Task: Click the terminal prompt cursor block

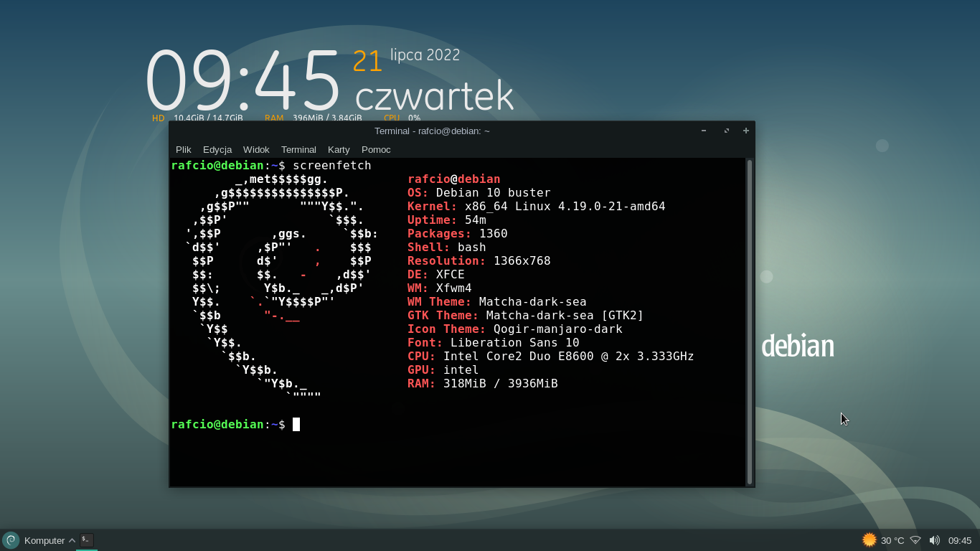Action: pyautogui.click(x=296, y=424)
